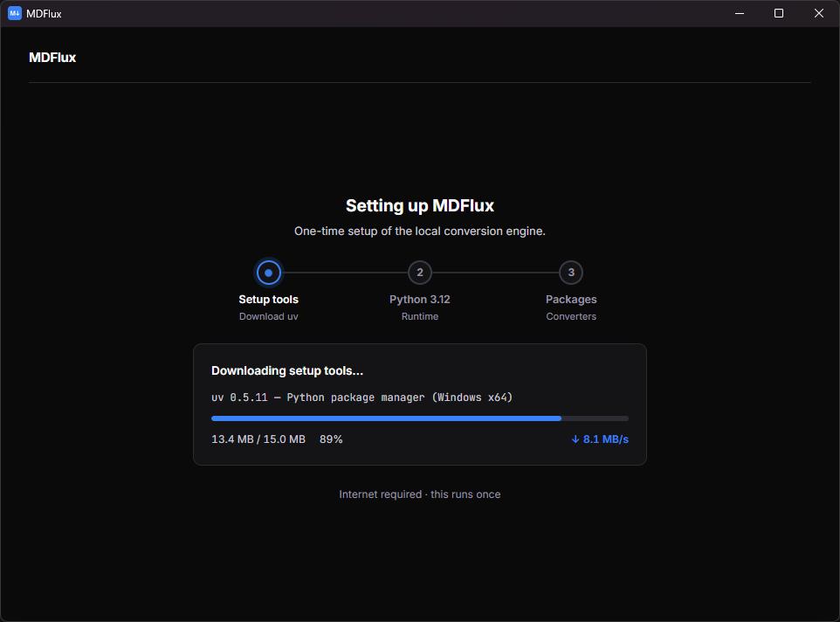
Task: Click the 'Converters' step subtitle
Action: (x=571, y=316)
